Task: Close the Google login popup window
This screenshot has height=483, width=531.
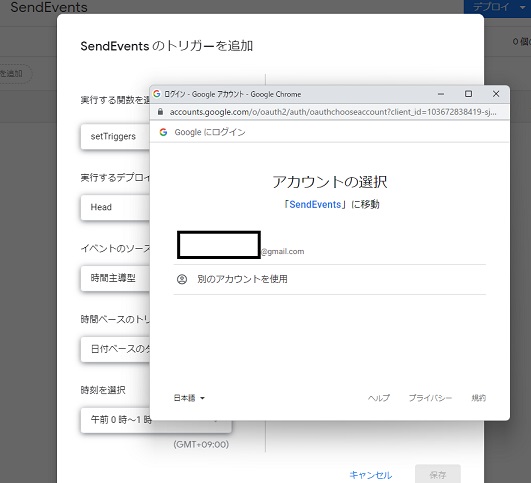Action: tap(496, 94)
